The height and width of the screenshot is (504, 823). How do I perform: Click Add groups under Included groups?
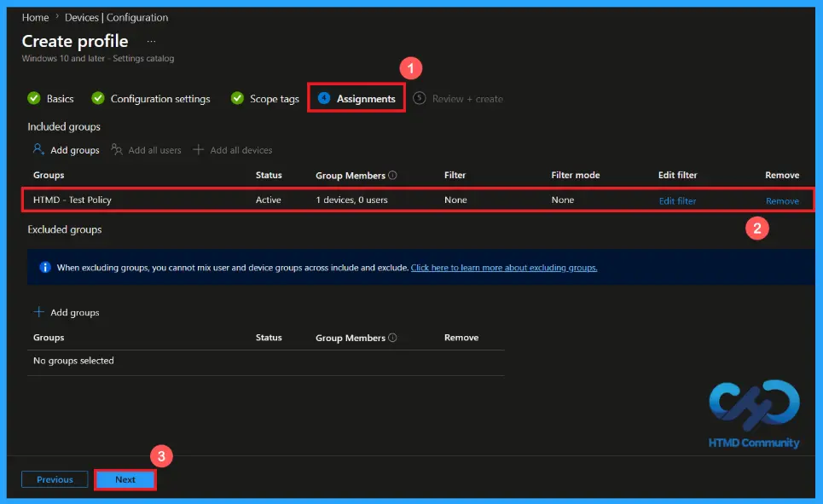pos(74,150)
